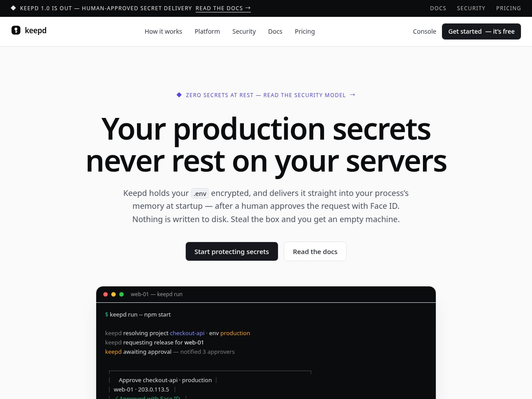Click the red terminal window dot
The image size is (532, 399).
pyautogui.click(x=106, y=294)
